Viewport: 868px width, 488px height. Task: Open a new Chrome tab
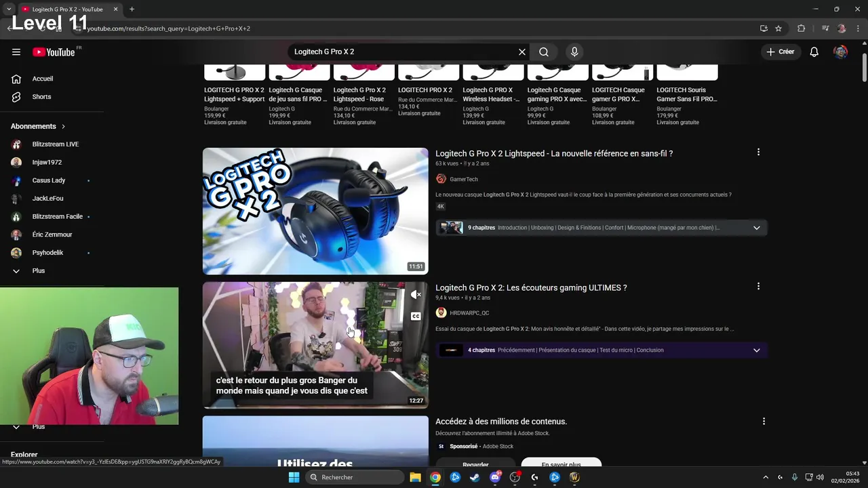[132, 9]
